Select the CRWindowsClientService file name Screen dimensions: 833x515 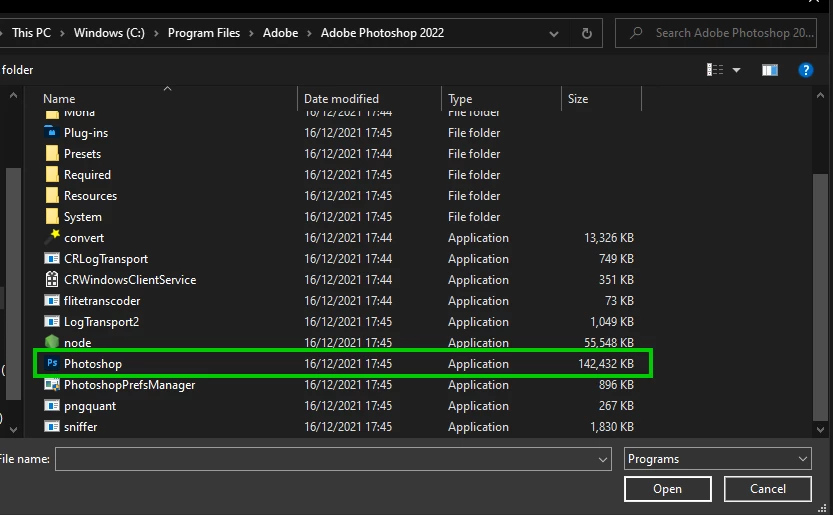pyautogui.click(x=130, y=280)
